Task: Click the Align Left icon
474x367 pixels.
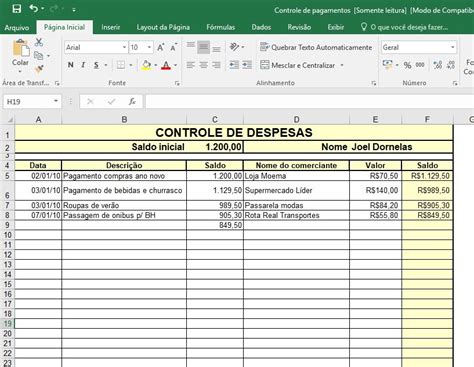Action: click(x=191, y=65)
